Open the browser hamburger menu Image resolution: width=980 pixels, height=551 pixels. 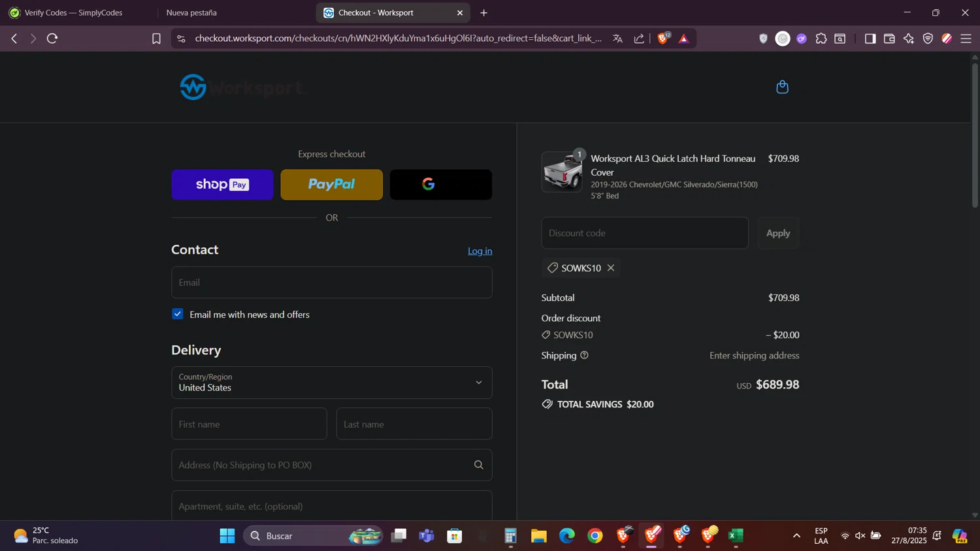pyautogui.click(x=966, y=39)
